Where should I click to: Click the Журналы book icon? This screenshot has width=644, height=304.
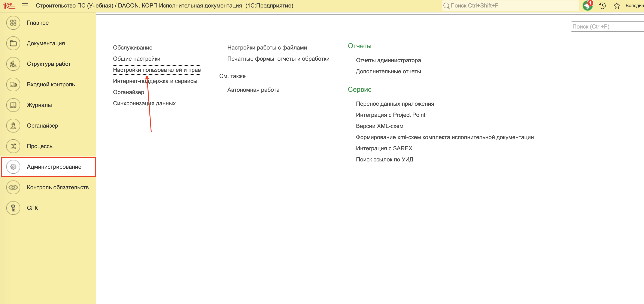pos(13,105)
